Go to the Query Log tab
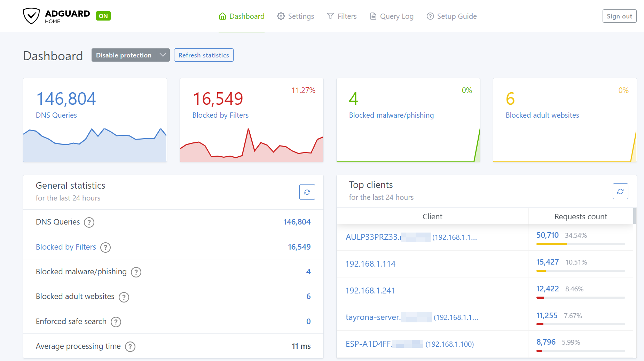Viewport: 644px width, 361px height. pyautogui.click(x=392, y=16)
